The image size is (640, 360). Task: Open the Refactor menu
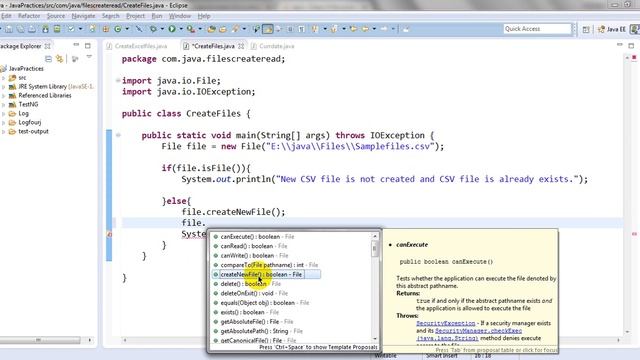click(29, 16)
